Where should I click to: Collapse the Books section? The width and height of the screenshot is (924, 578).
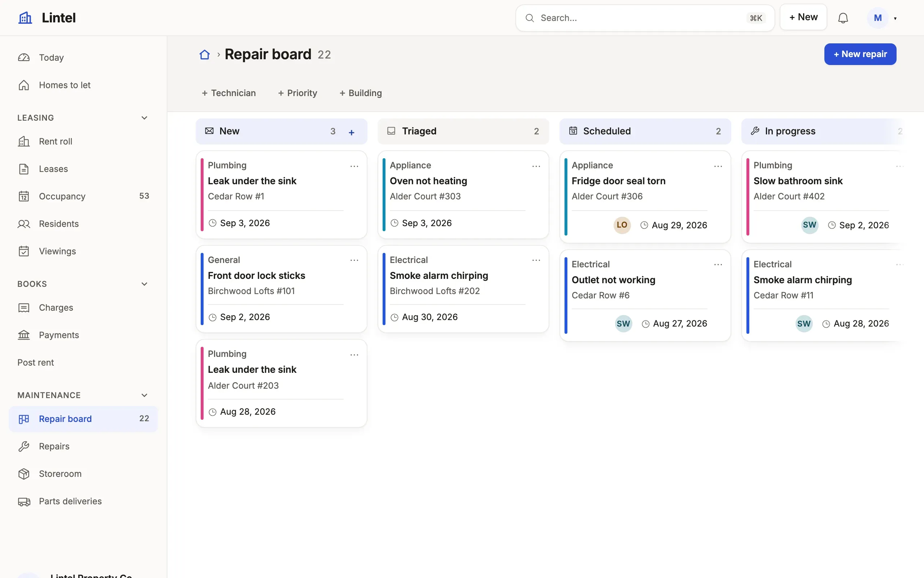click(x=144, y=284)
